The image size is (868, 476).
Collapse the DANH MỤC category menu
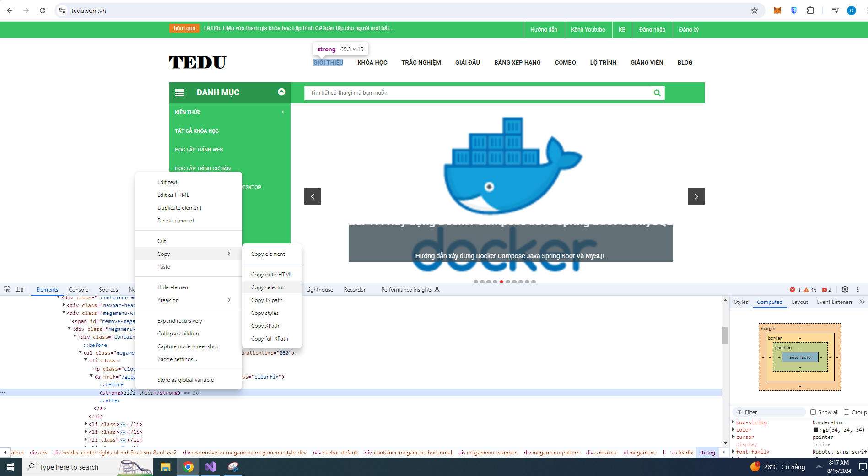pyautogui.click(x=281, y=92)
